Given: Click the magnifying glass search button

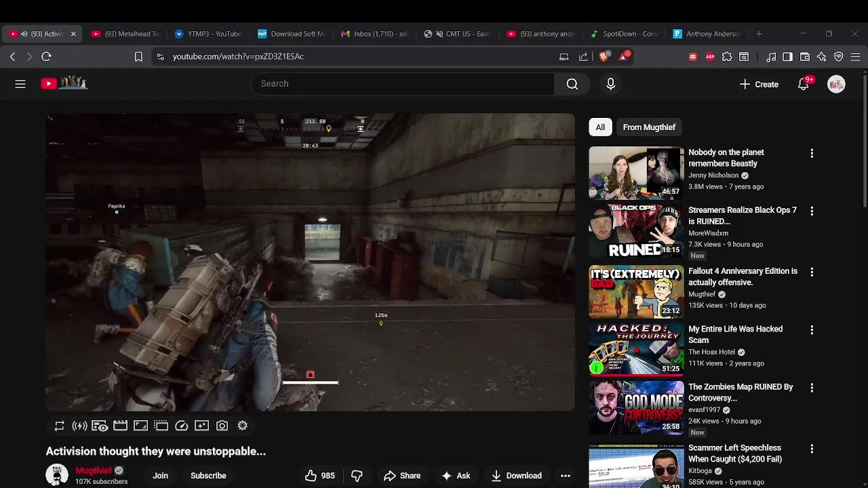Looking at the screenshot, I should click(572, 84).
